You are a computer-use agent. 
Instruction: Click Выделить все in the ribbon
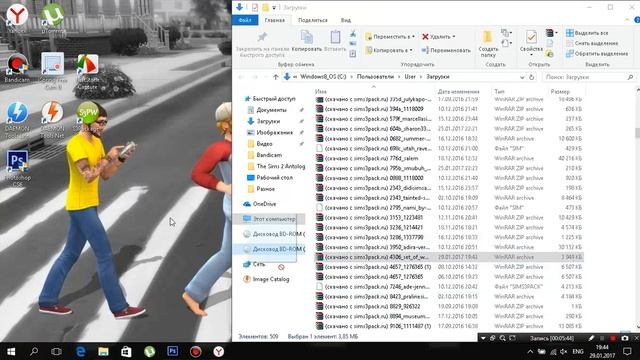[x=587, y=33]
